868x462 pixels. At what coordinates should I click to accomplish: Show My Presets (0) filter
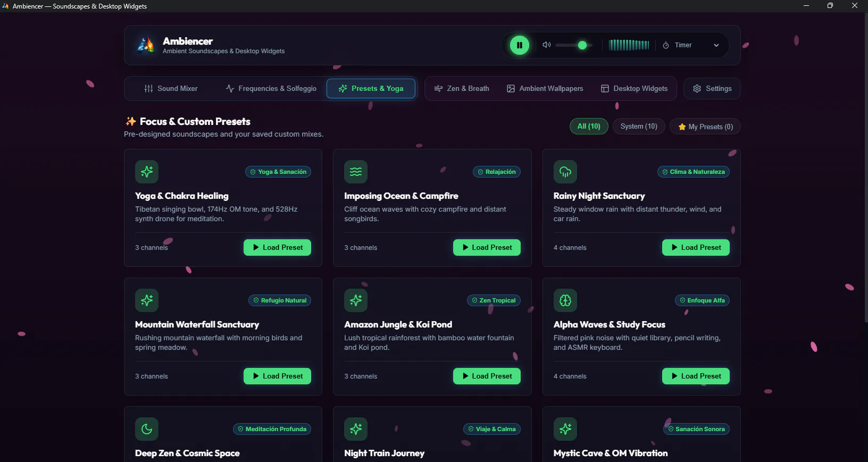(x=705, y=127)
